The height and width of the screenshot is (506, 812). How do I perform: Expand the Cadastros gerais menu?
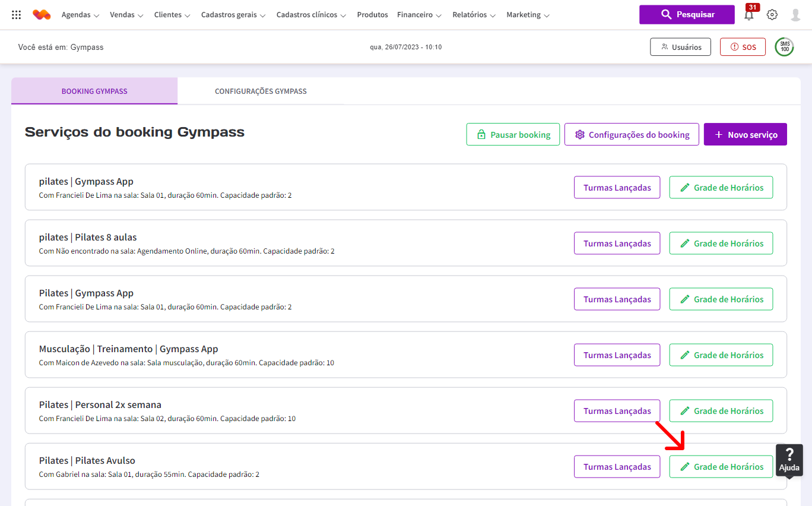point(233,15)
